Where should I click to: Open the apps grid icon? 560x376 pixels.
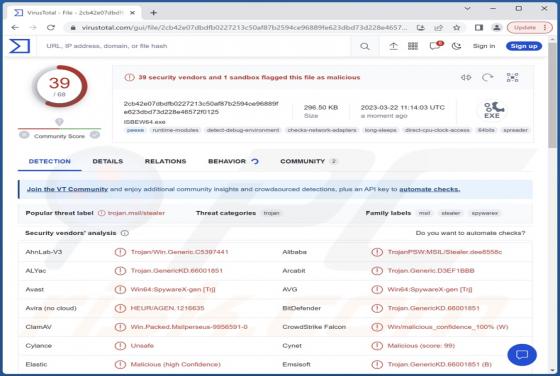click(x=413, y=46)
